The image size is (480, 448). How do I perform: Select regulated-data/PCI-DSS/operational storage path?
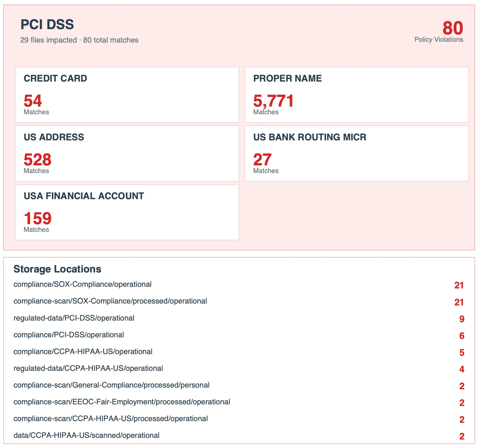74,318
